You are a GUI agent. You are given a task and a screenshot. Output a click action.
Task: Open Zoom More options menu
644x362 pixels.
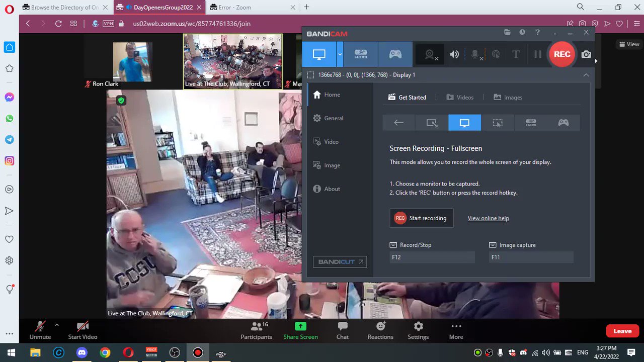(456, 330)
